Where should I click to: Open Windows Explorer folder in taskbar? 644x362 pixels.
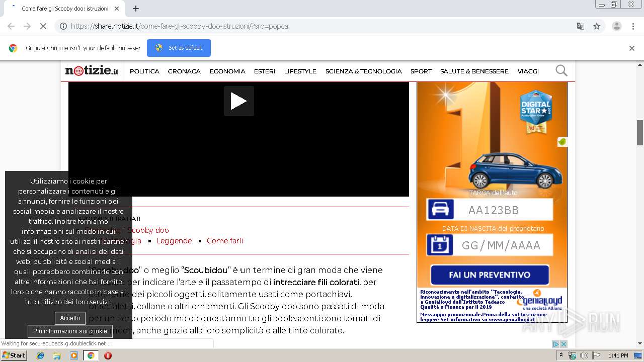pos(57,355)
